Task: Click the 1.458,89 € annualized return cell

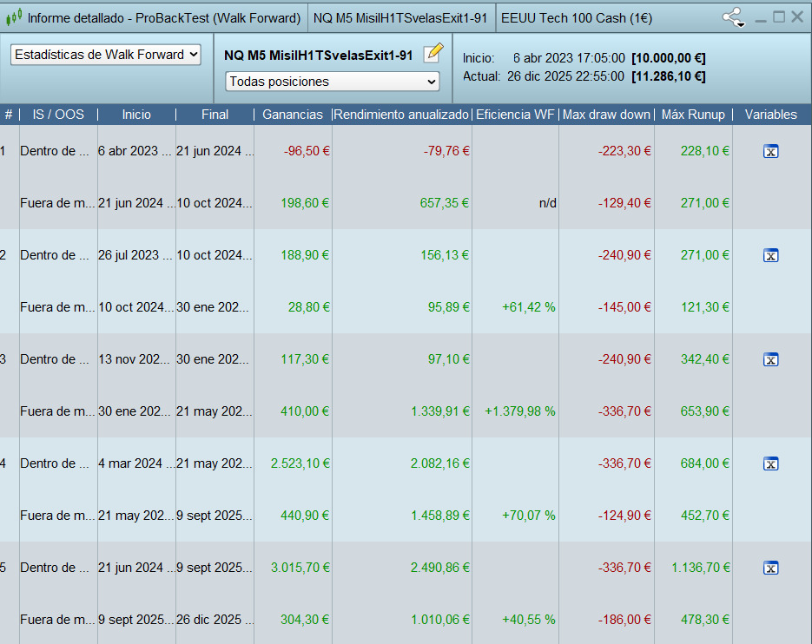Action: point(440,516)
